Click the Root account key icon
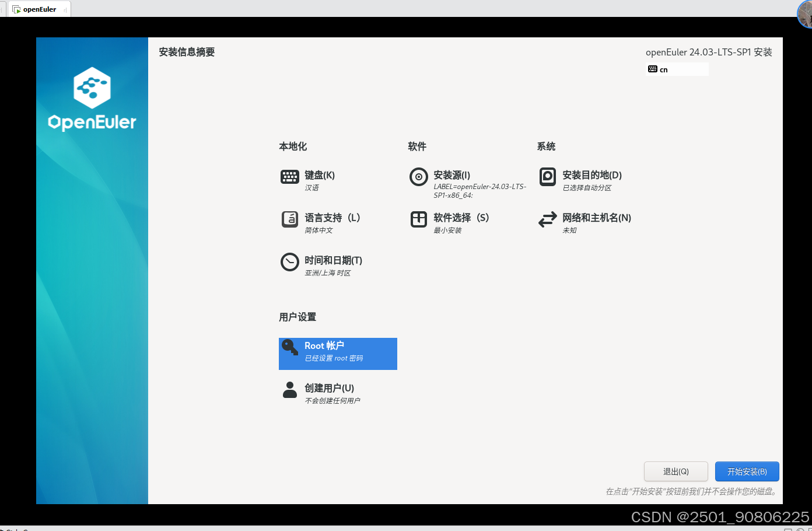812x531 pixels. click(x=290, y=347)
